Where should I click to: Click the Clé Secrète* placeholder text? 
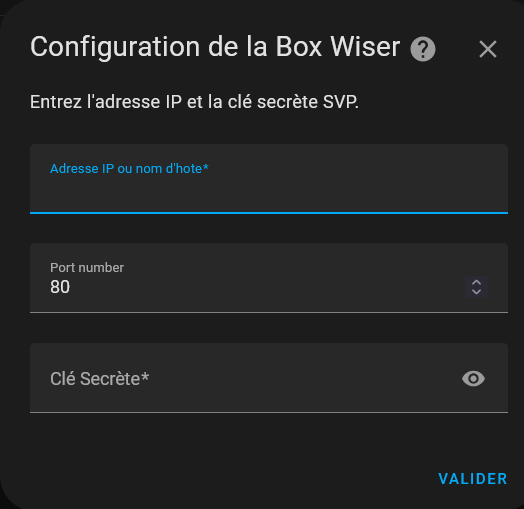pos(99,379)
